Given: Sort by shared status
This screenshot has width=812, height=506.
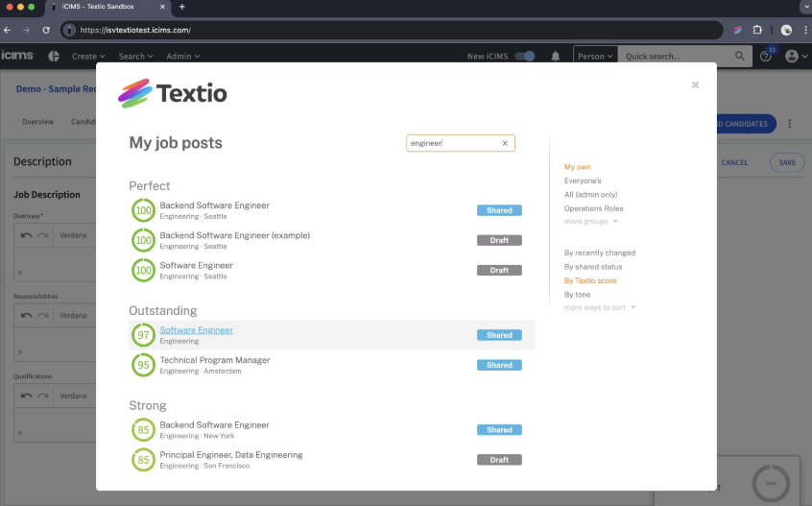Looking at the screenshot, I should [593, 267].
